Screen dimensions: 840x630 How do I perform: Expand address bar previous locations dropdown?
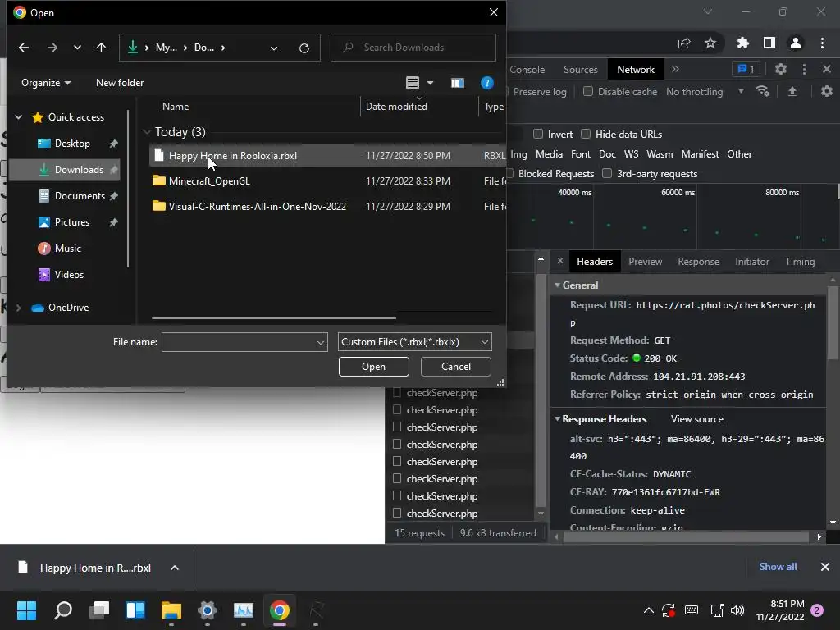point(274,48)
